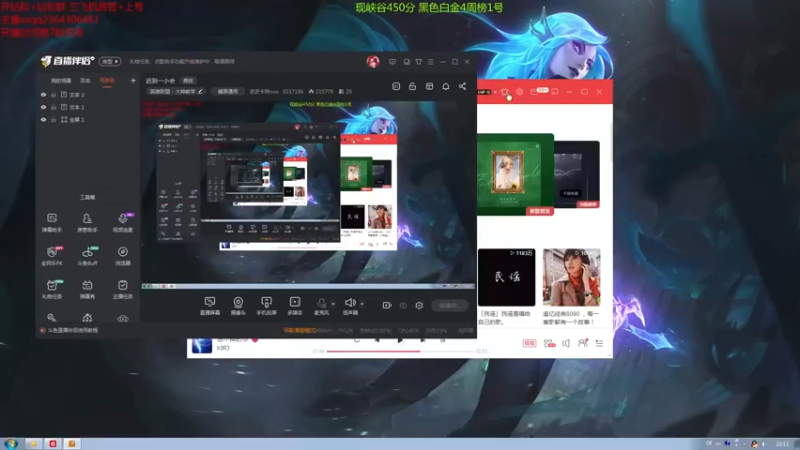This screenshot has height=450, width=800.
Task: Toggle lock on layer 文本 2
Action: pos(54,95)
